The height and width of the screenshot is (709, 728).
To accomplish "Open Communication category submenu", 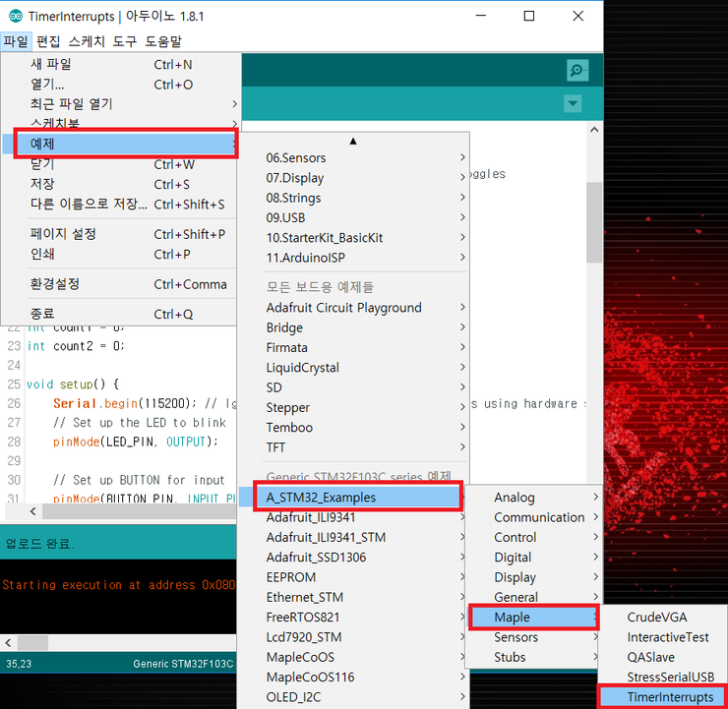I will pos(533,517).
